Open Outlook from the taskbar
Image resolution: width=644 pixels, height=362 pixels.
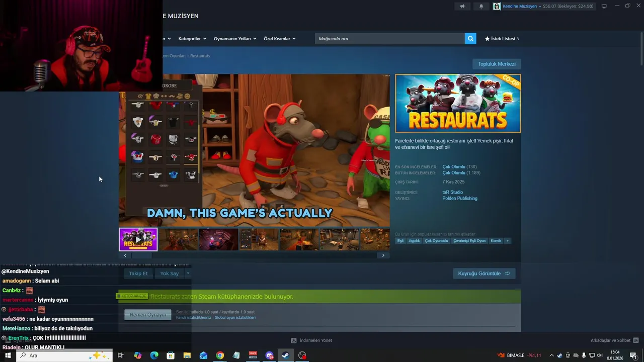pos(203,355)
